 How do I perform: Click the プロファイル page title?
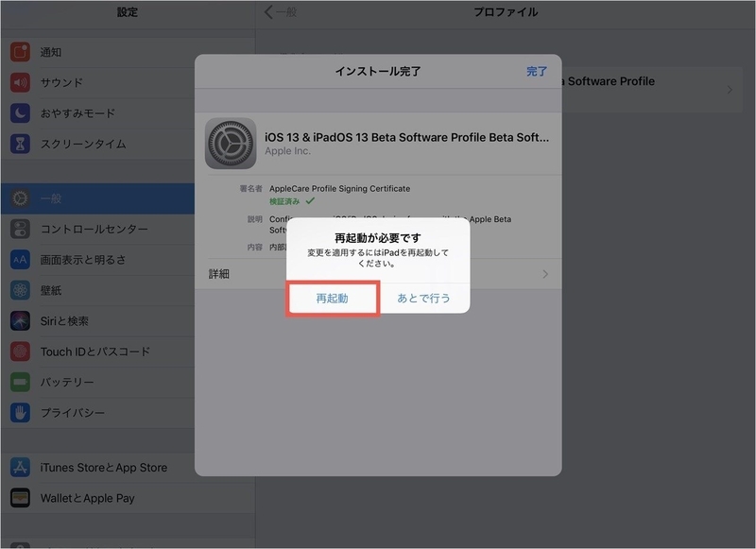[x=506, y=12]
